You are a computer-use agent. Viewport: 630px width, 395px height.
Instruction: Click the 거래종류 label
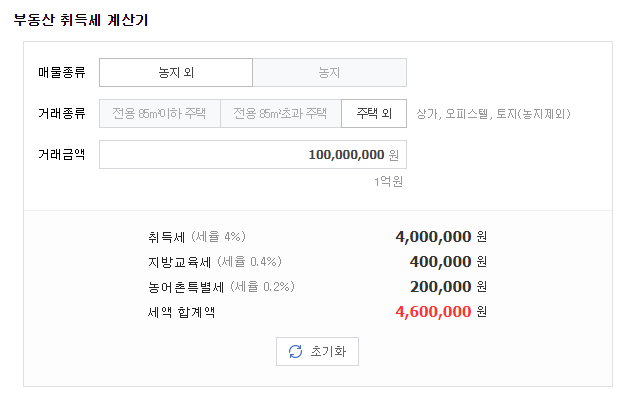click(61, 114)
